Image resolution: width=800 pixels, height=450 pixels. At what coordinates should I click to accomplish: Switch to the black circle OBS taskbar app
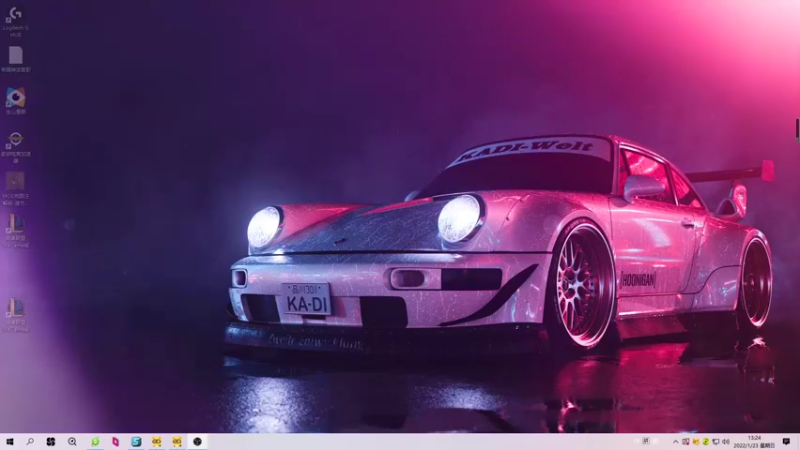click(x=197, y=441)
